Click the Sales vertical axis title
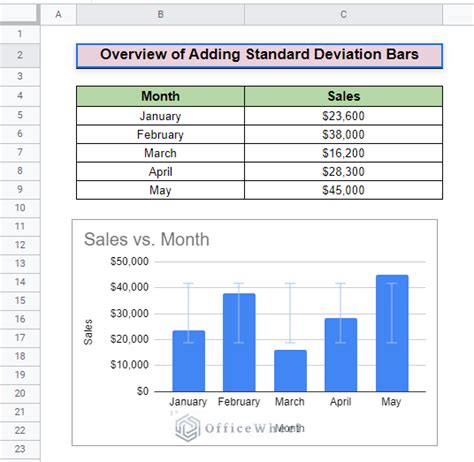Viewport: 474px width, 462px height. click(88, 332)
